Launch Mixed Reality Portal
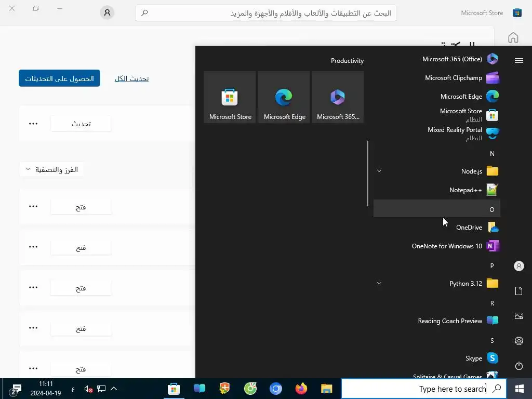This screenshot has width=532, height=399. coord(436,134)
